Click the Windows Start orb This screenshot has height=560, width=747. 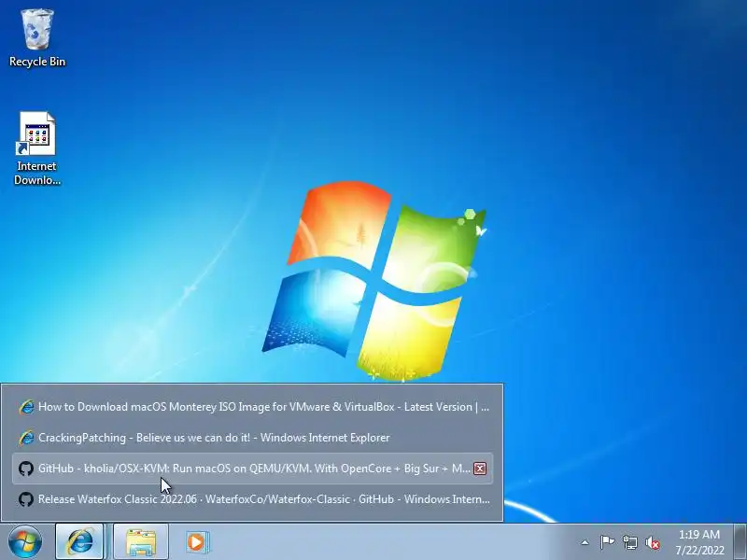(25, 542)
